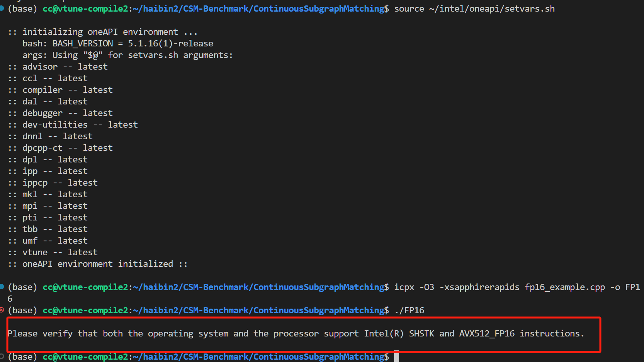
Task: Click the ':: umf -- latest' line
Action: point(48,241)
